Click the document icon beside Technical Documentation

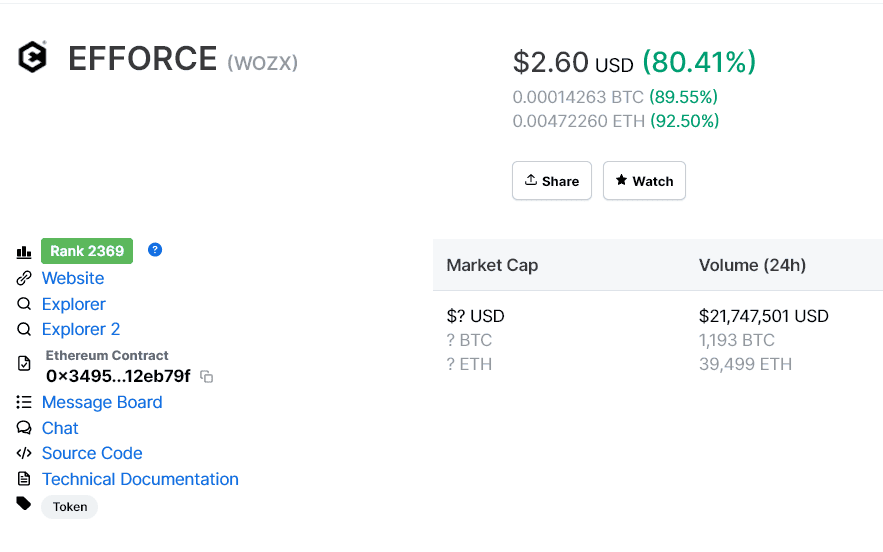click(24, 479)
